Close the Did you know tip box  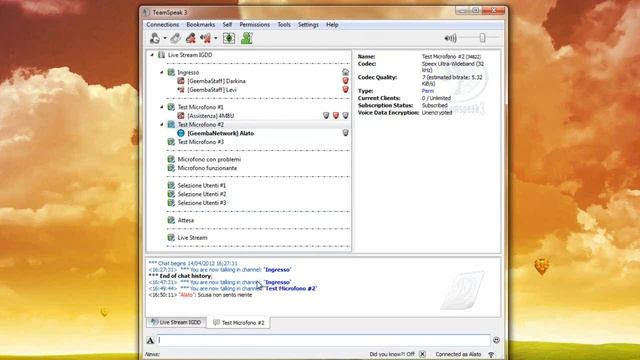[422, 354]
